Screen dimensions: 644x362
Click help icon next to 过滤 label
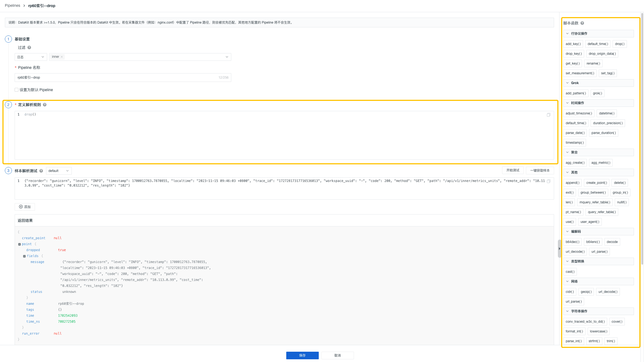pos(29,47)
